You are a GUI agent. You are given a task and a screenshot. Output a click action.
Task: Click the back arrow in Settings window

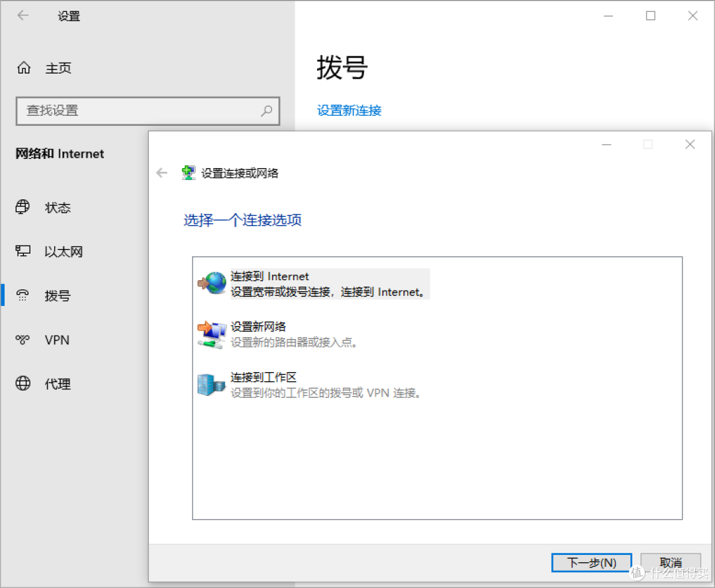pos(23,15)
